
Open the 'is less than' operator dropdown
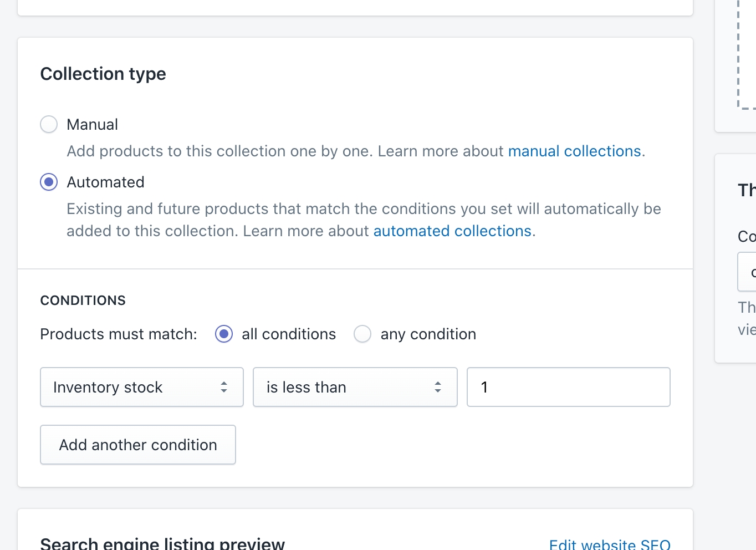(x=346, y=387)
